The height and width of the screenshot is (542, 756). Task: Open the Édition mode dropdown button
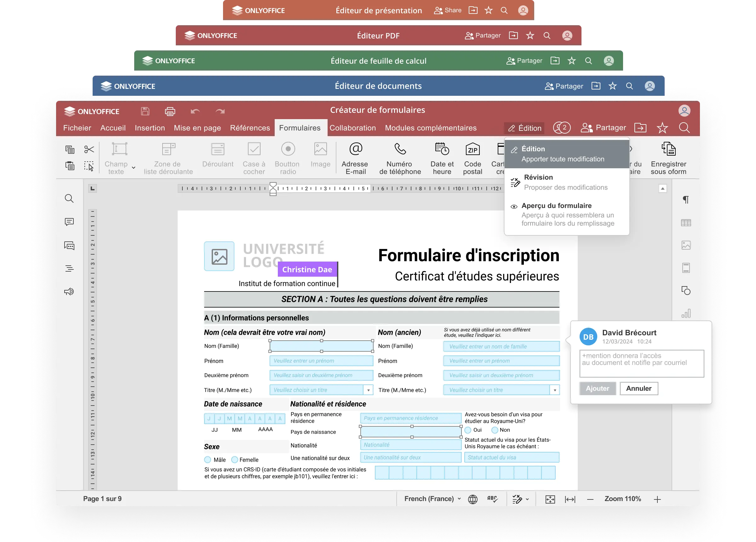pyautogui.click(x=524, y=128)
